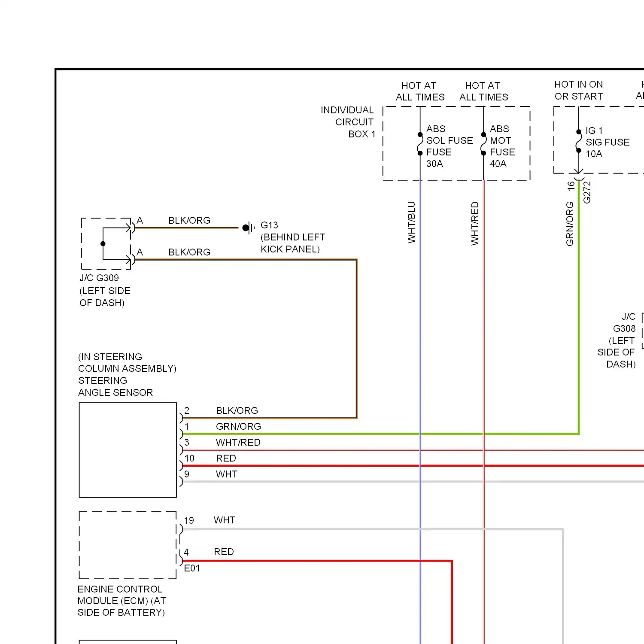Select the gray wire from ECM pin 19
Viewport: 644px width, 644px height.
373,529
